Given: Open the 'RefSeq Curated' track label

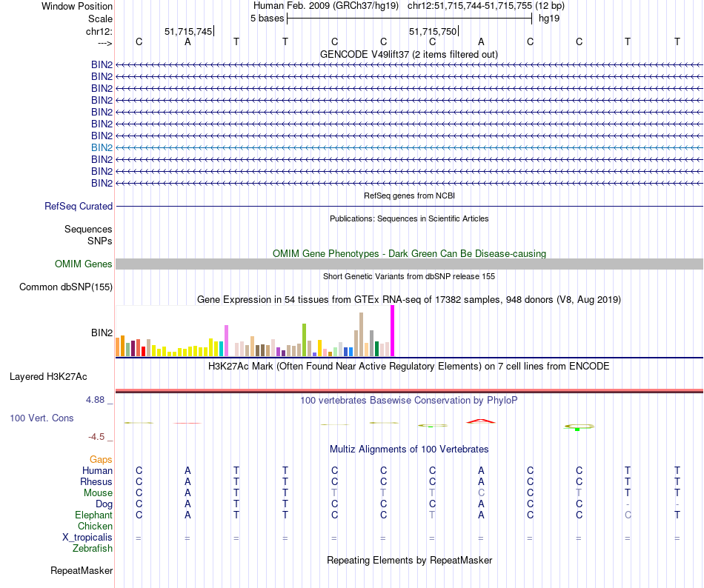Looking at the screenshot, I should (x=79, y=207).
